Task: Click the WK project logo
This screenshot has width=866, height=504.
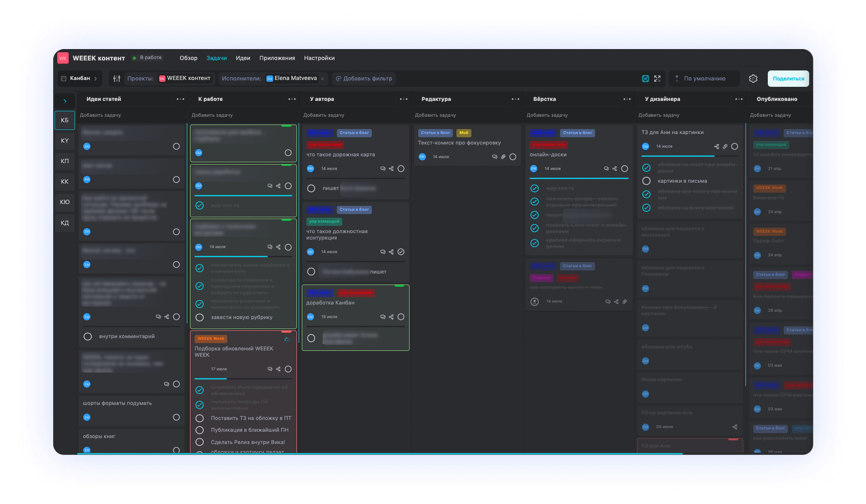Action: tap(63, 58)
